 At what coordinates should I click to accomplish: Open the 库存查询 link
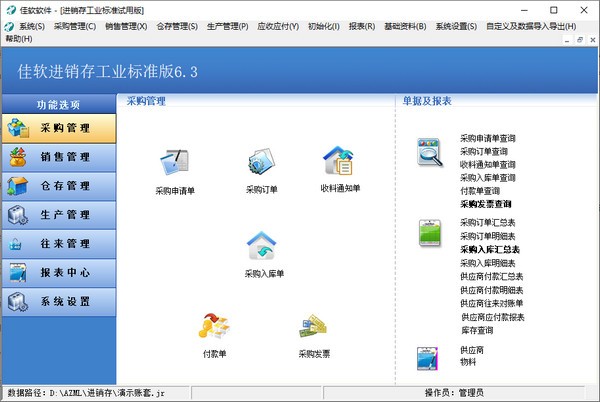click(x=477, y=330)
